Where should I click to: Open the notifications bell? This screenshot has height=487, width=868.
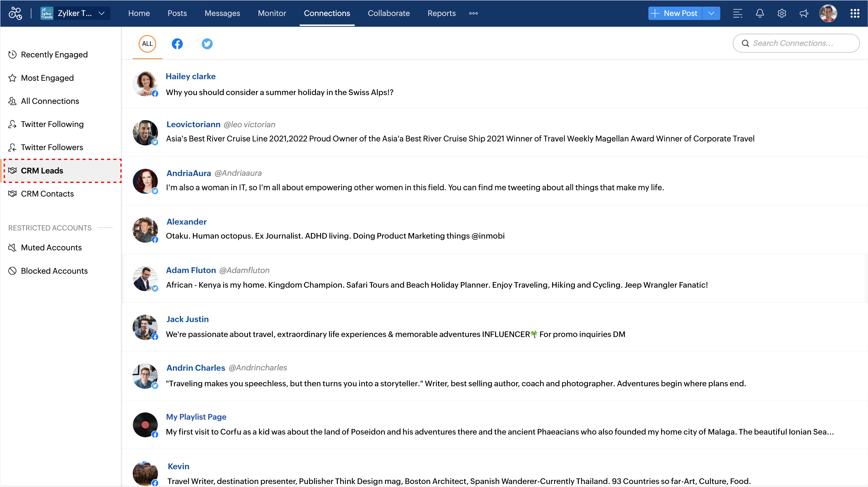[759, 13]
